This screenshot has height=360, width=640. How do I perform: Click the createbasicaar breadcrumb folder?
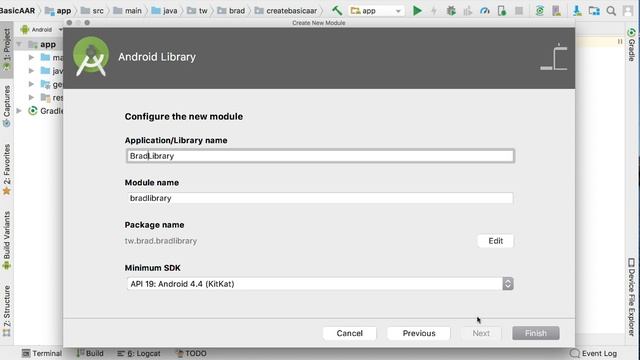pyautogui.click(x=286, y=11)
